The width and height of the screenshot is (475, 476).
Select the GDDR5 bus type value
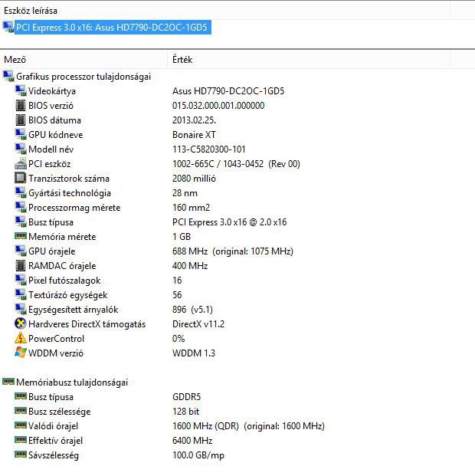187,397
